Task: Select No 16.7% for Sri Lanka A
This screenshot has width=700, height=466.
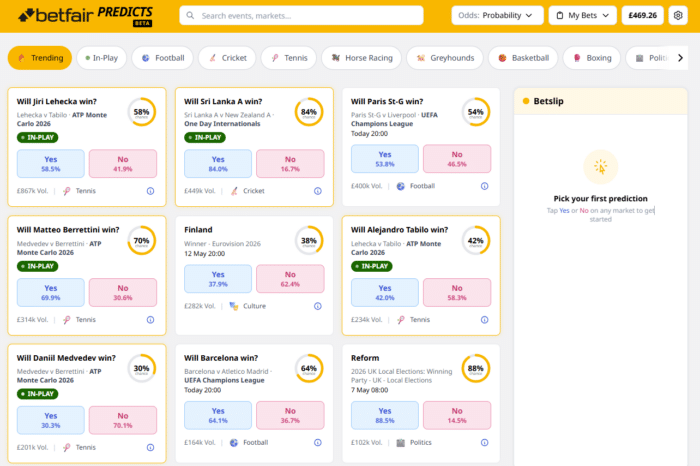Action: coord(290,163)
